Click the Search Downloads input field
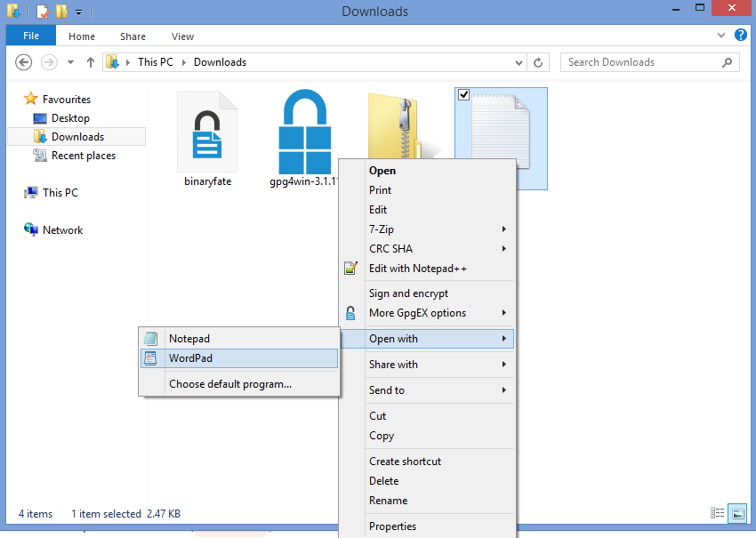This screenshot has width=756, height=538. pos(640,62)
